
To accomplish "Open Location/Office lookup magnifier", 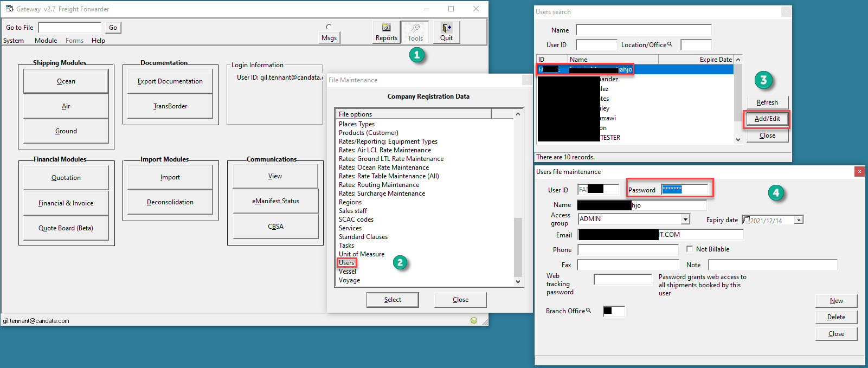I will (x=670, y=44).
